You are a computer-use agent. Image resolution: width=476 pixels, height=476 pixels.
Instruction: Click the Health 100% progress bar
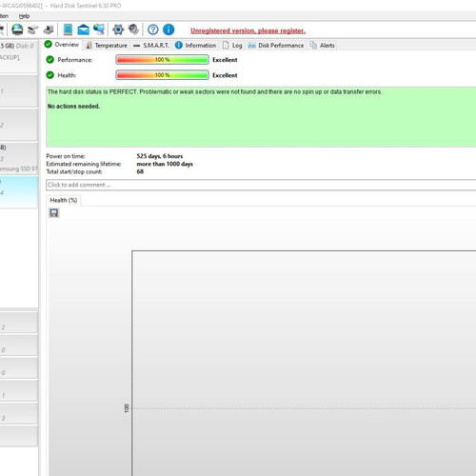(x=162, y=75)
